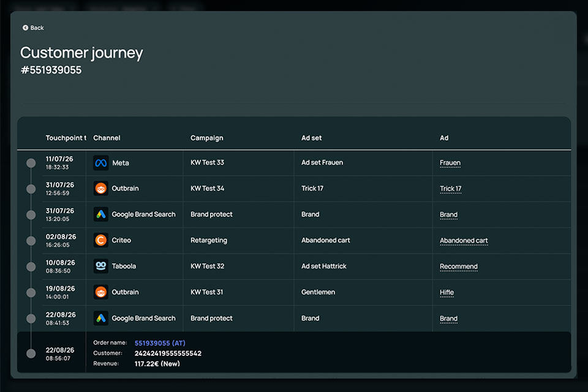Open the Hiffe ad link

point(447,292)
